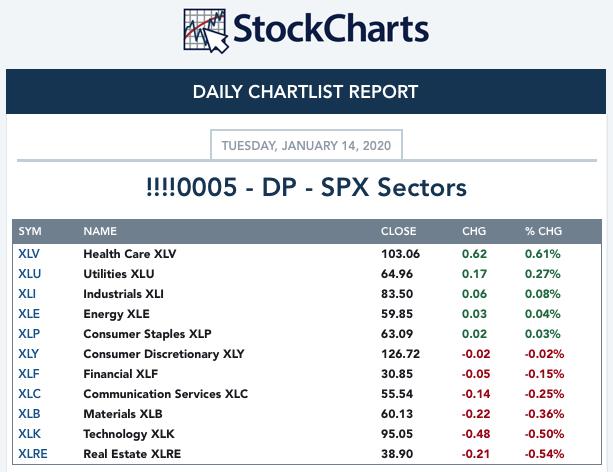Select the XLB ticker link
The height and width of the screenshot is (472, 613).
pos(29,414)
